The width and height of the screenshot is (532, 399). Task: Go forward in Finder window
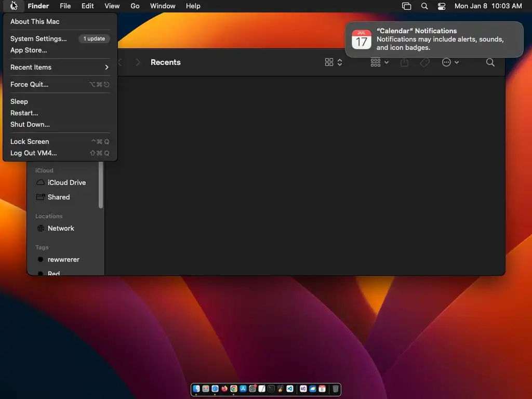(x=138, y=62)
